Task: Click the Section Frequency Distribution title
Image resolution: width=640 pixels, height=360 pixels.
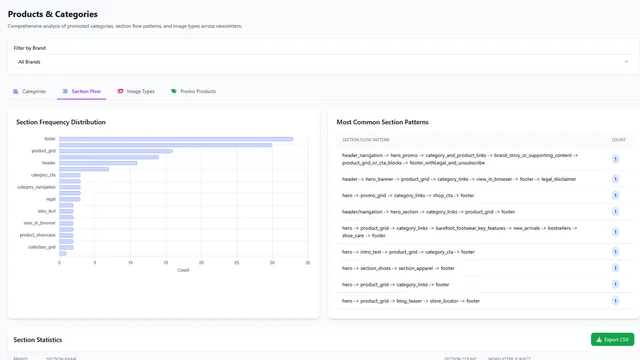Action: pos(61,122)
